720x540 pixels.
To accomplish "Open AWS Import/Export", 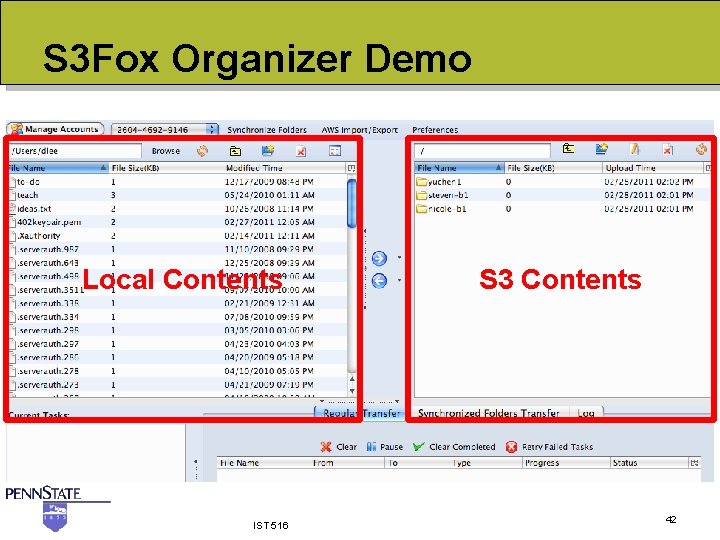I will pyautogui.click(x=360, y=130).
